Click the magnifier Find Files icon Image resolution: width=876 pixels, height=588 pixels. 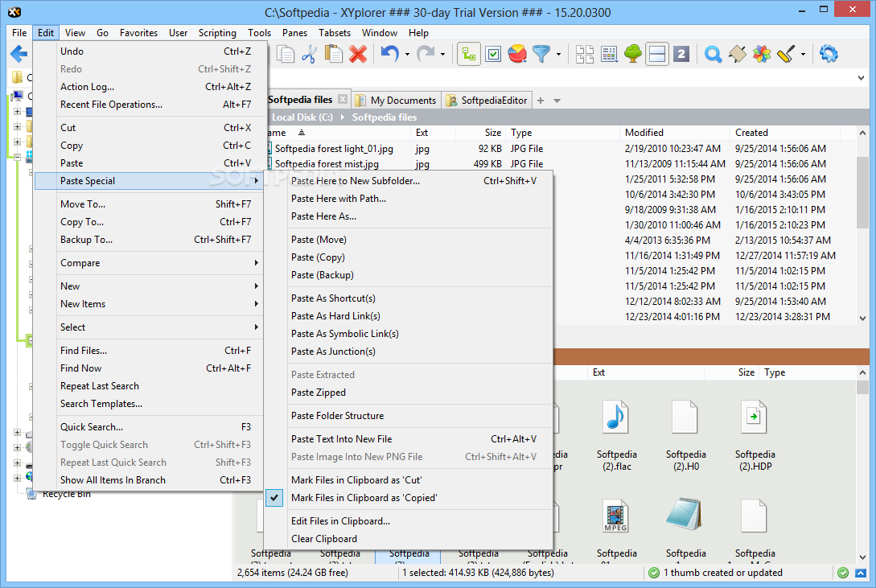tap(713, 54)
